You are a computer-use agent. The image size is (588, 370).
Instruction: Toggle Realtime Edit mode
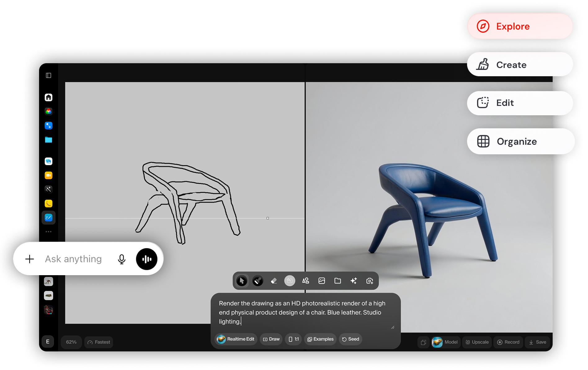[236, 339]
